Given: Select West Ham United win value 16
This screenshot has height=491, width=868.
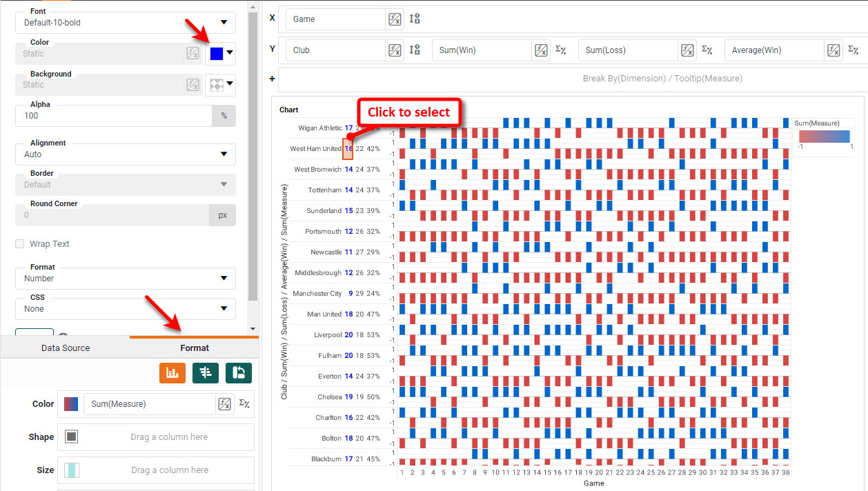Looking at the screenshot, I should (x=348, y=148).
